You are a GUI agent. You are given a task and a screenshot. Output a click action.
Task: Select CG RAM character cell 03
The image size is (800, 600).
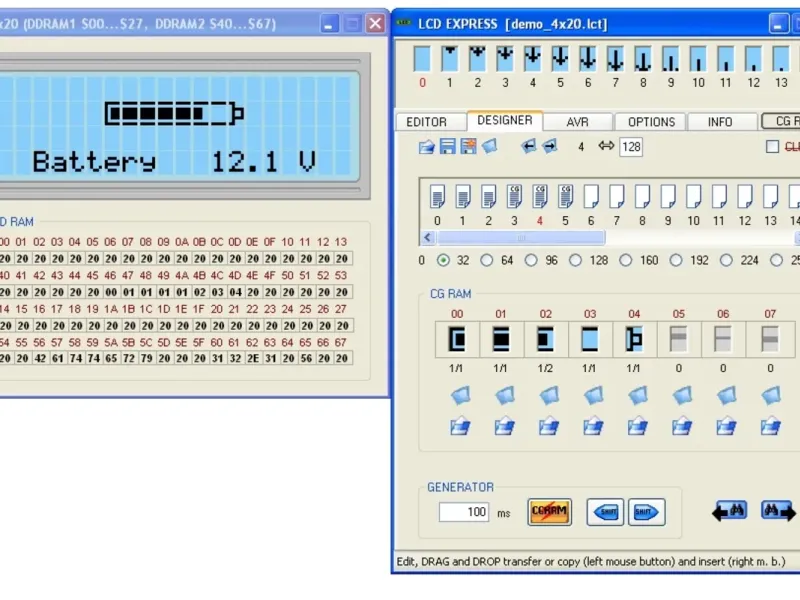tap(590, 339)
